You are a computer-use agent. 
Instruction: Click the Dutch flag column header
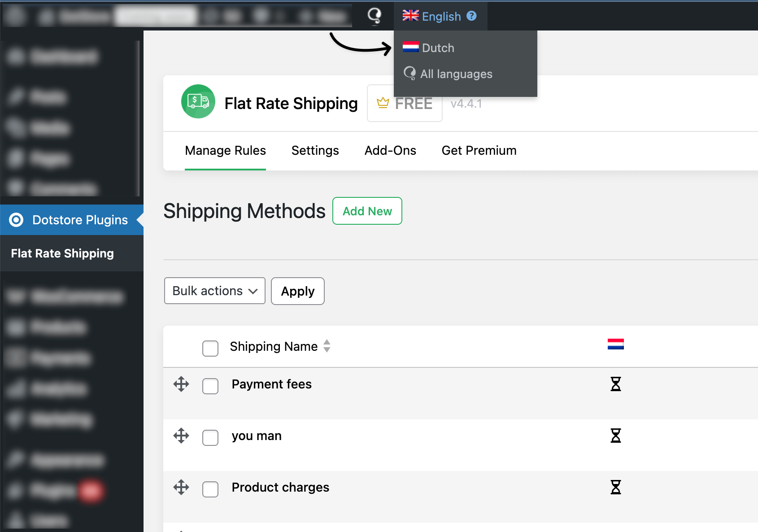point(616,344)
